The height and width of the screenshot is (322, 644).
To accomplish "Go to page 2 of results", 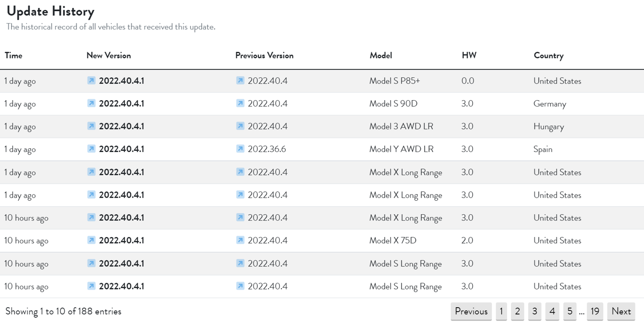I will (517, 311).
